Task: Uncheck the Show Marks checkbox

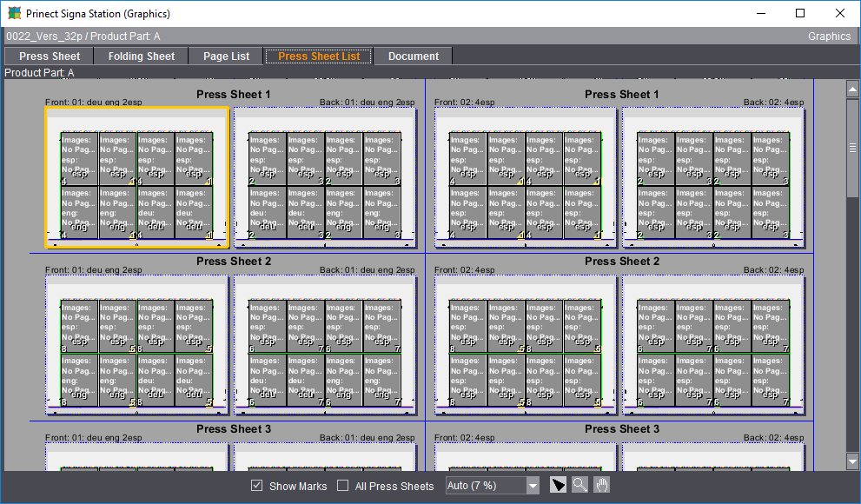Action: point(256,486)
